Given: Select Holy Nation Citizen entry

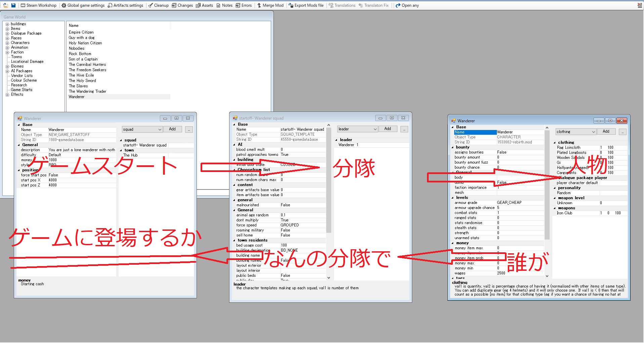Looking at the screenshot, I should tap(85, 43).
